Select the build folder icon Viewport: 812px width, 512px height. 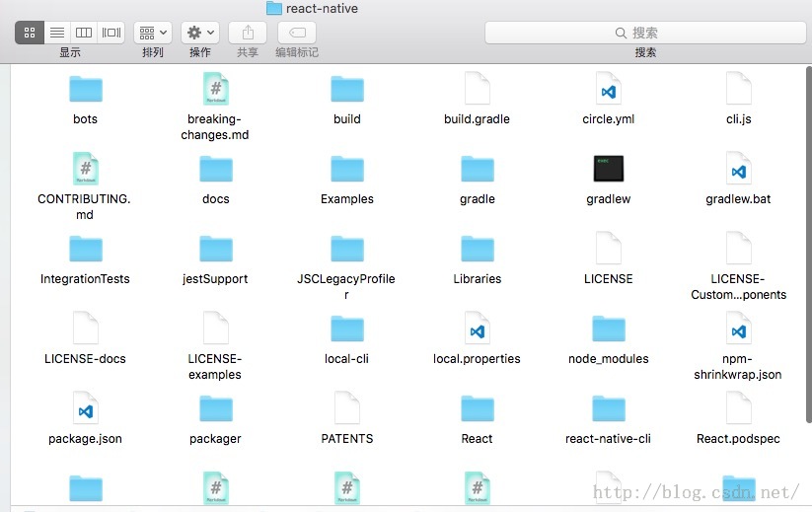(347, 89)
